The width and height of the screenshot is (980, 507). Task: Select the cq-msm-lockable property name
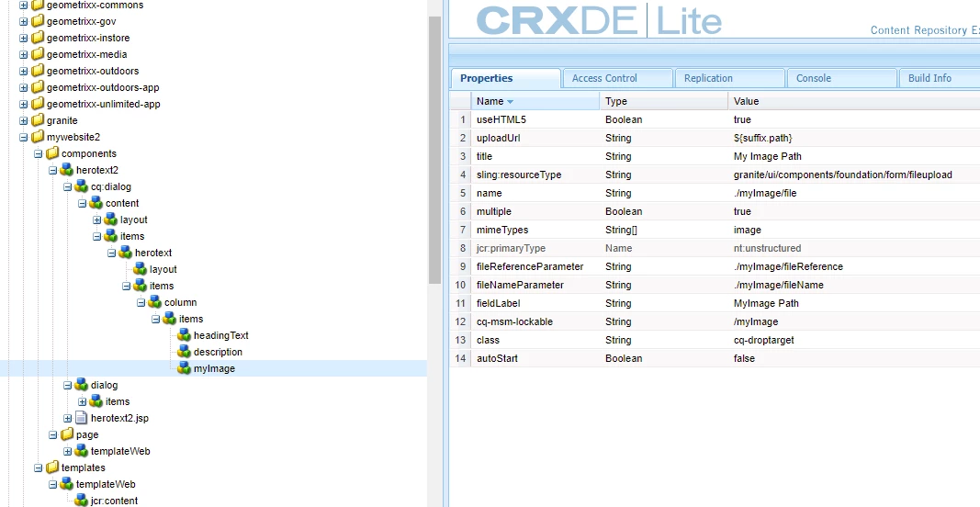tap(514, 321)
